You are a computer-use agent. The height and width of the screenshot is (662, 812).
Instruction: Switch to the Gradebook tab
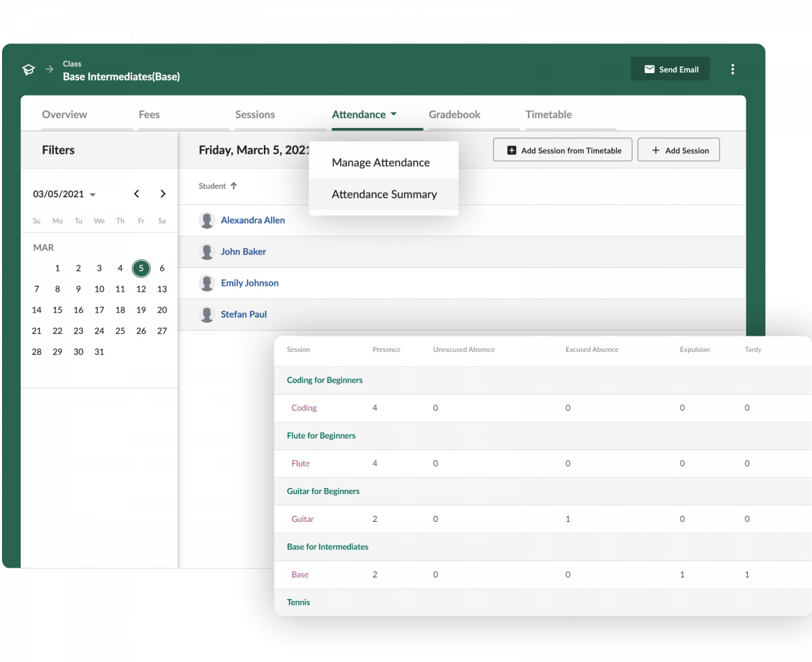[455, 114]
